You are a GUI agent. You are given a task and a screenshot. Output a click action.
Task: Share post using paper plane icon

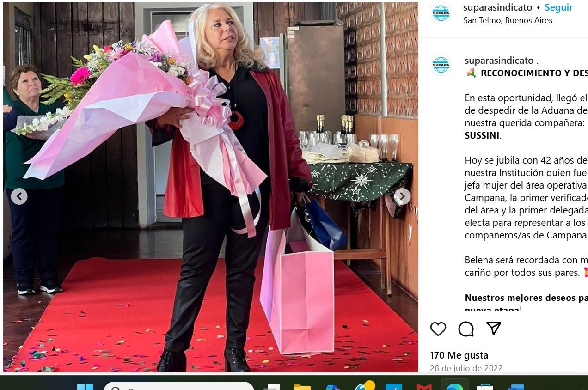494,329
